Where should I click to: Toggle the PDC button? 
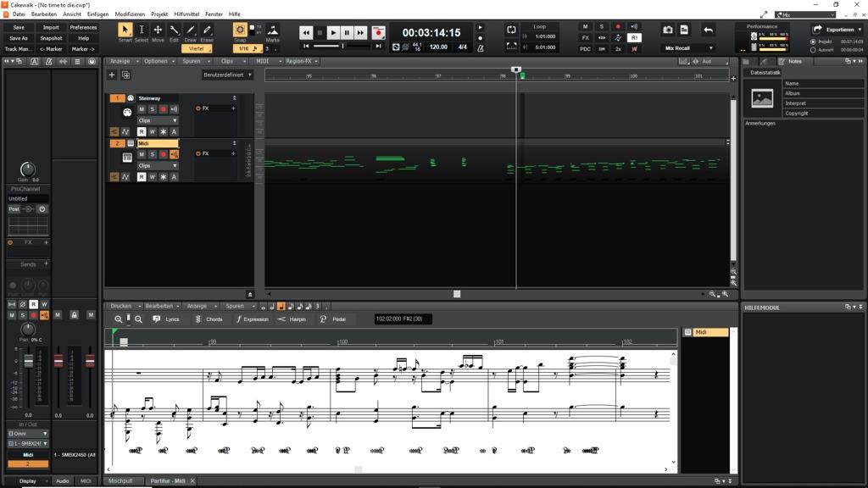click(x=585, y=48)
